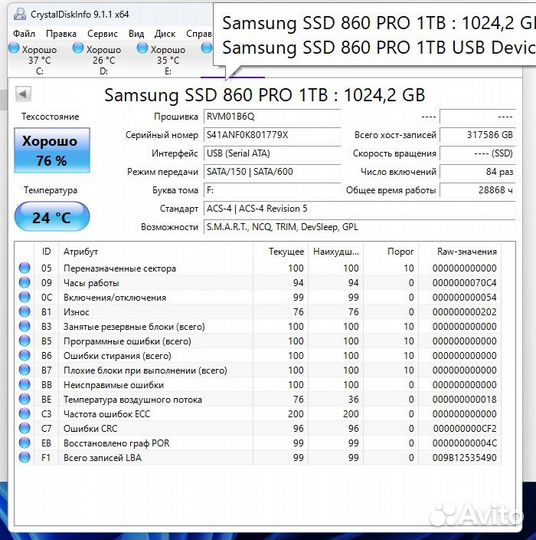
Task: Open the Справка menu
Action: [x=199, y=34]
